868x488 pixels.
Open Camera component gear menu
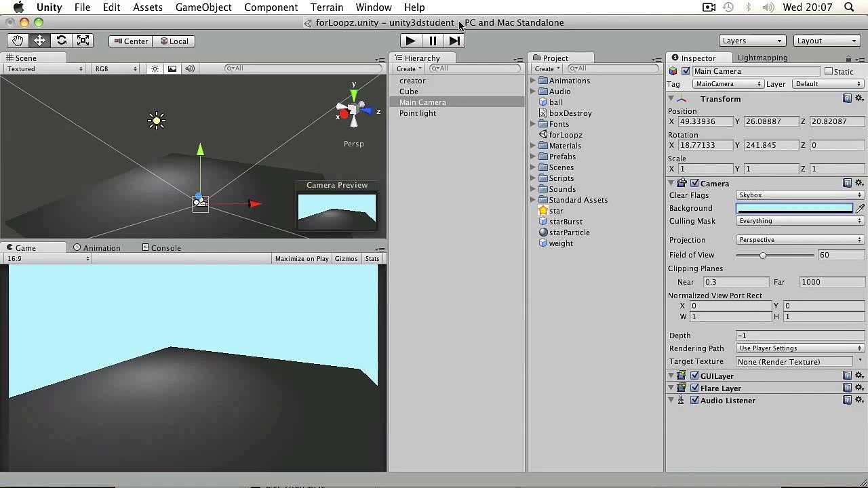point(859,183)
